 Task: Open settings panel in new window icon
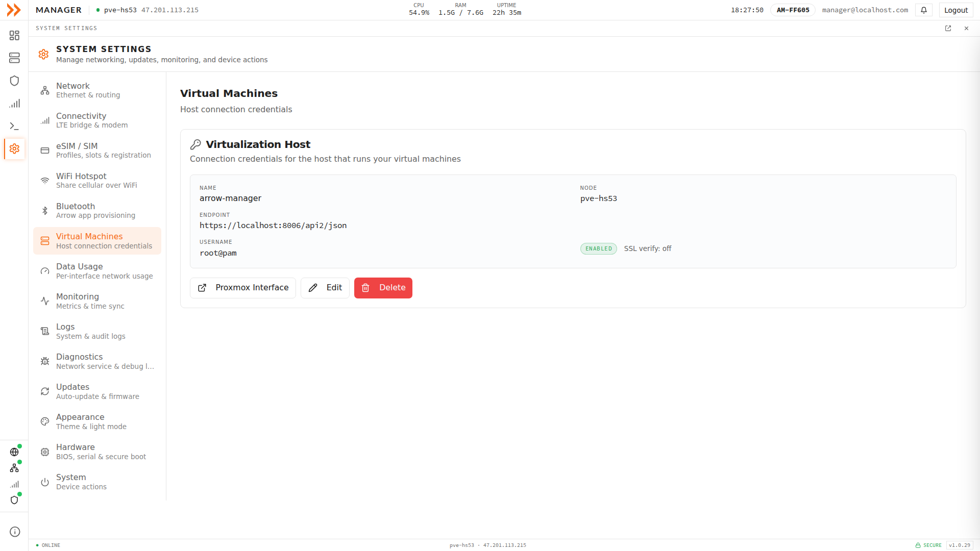(948, 29)
